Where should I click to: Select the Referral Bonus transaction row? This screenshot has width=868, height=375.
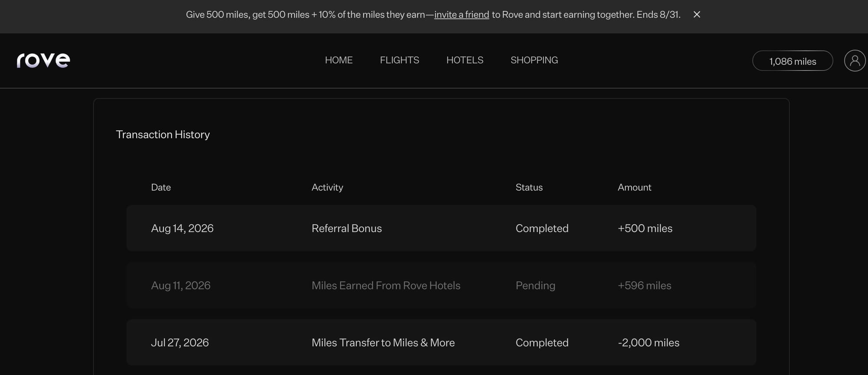point(441,228)
